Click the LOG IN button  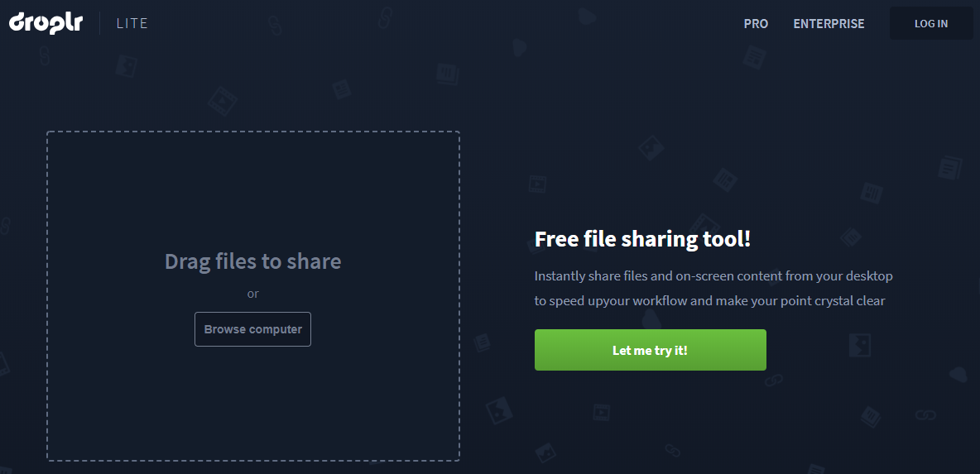click(x=931, y=24)
